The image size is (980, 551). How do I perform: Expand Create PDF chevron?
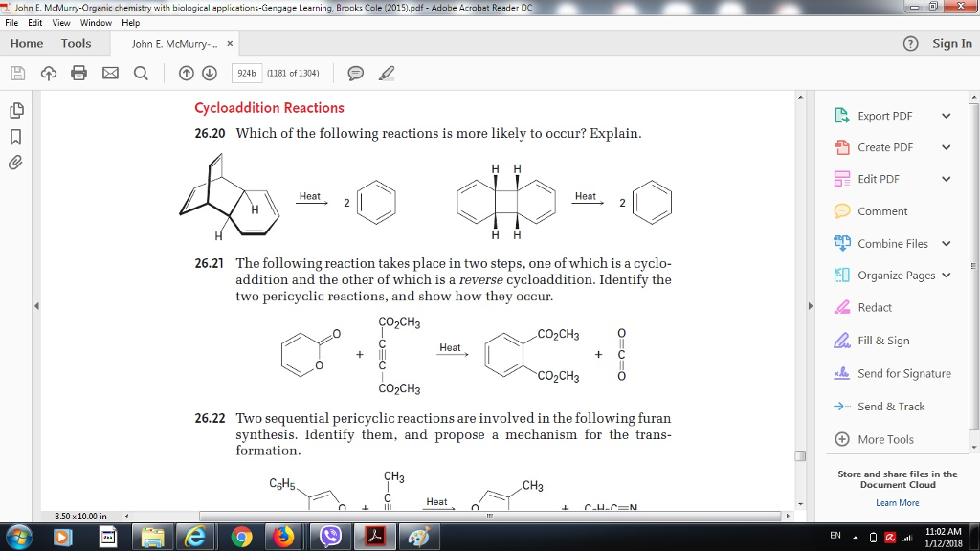[x=947, y=147]
